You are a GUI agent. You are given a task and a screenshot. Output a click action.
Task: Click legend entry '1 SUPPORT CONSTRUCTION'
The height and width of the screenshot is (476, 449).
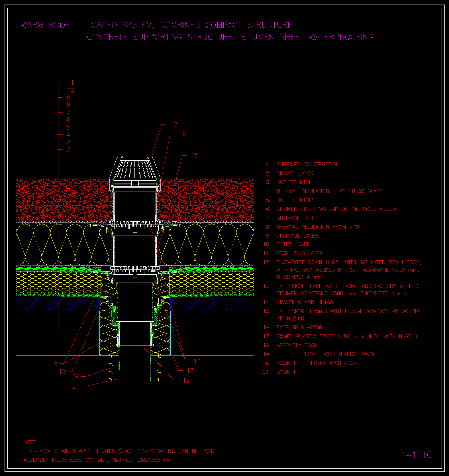(303, 165)
